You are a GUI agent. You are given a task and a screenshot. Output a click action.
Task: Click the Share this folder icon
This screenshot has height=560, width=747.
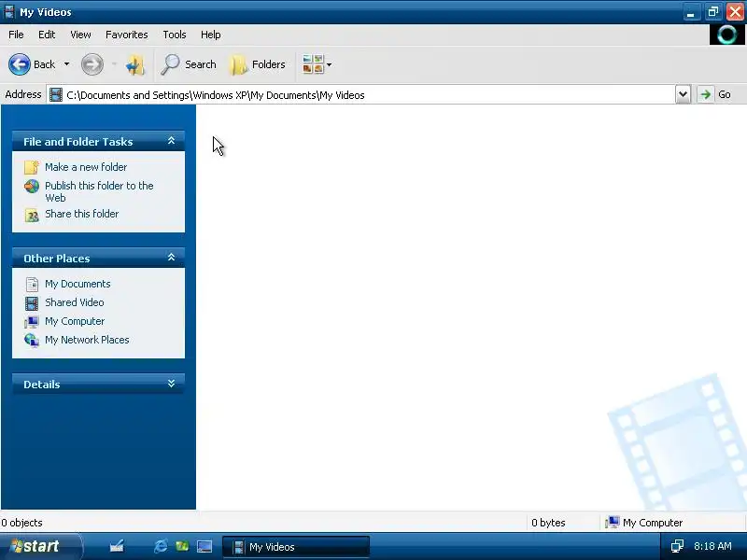pos(32,216)
